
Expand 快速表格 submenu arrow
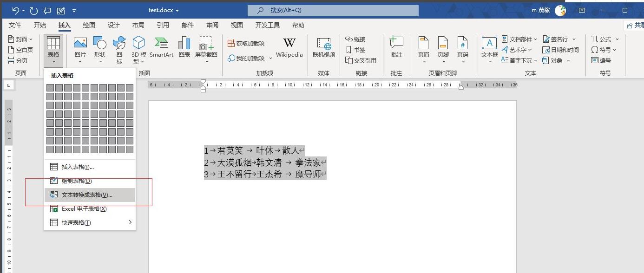[x=130, y=222]
